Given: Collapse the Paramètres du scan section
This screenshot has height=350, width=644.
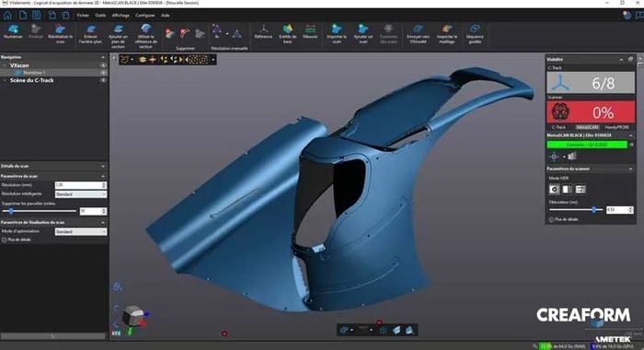Looking at the screenshot, I should 103,176.
